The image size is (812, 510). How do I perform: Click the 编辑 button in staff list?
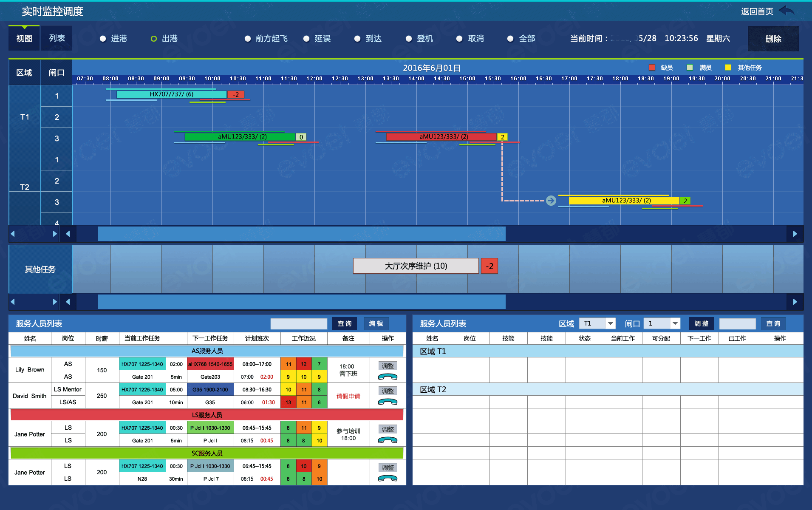click(x=376, y=323)
